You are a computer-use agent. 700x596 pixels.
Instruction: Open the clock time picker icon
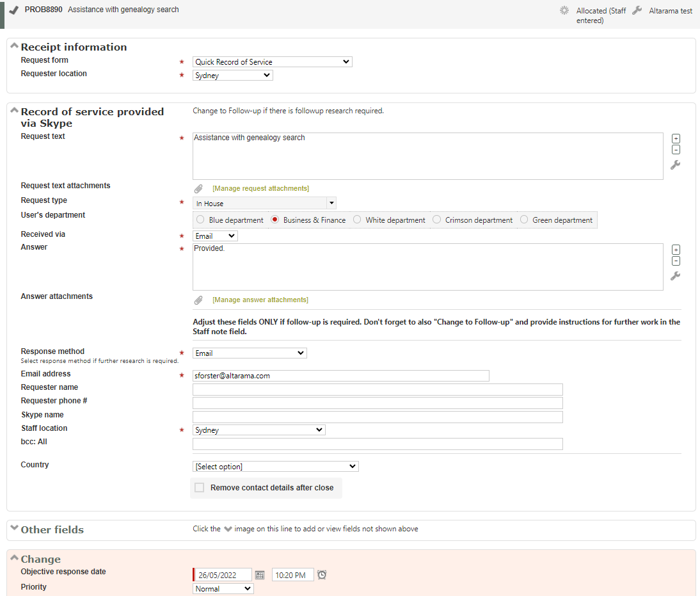(x=322, y=575)
